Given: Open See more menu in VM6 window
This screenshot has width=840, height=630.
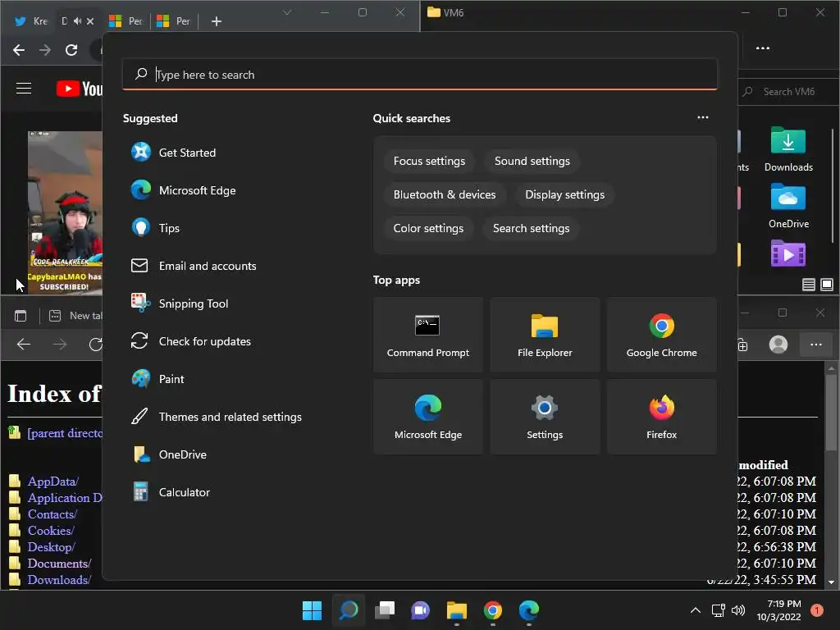Looking at the screenshot, I should 762,48.
